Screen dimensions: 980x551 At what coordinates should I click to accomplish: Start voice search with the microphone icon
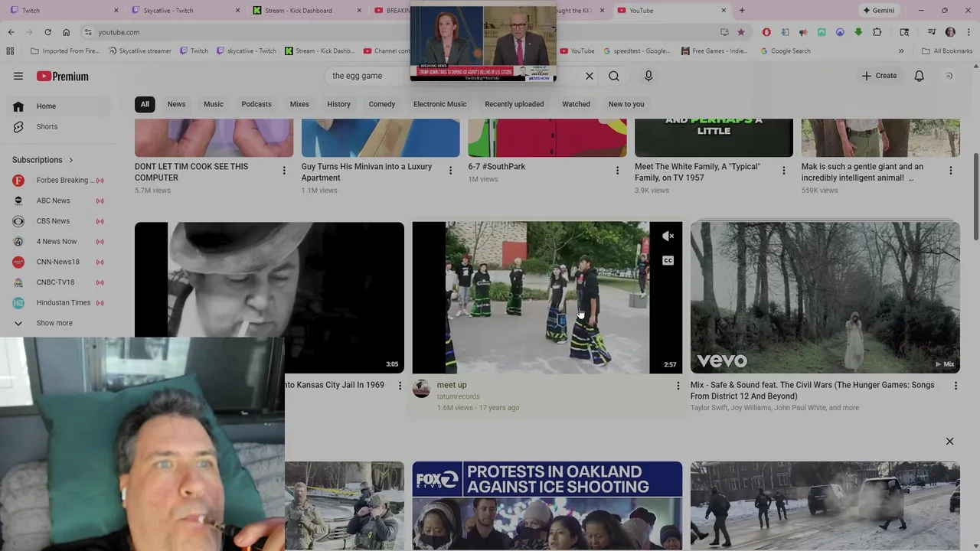[x=648, y=76]
